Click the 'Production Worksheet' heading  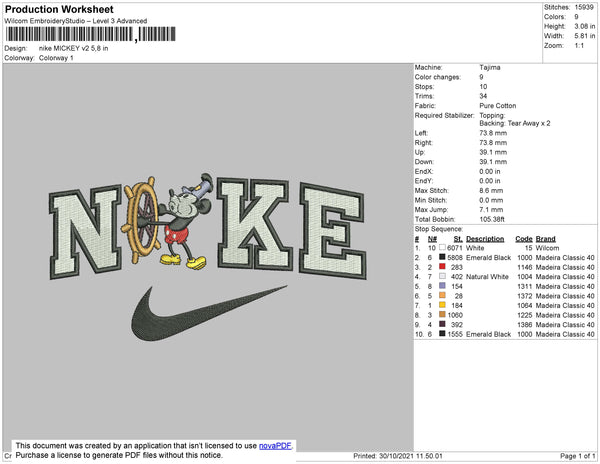click(59, 9)
